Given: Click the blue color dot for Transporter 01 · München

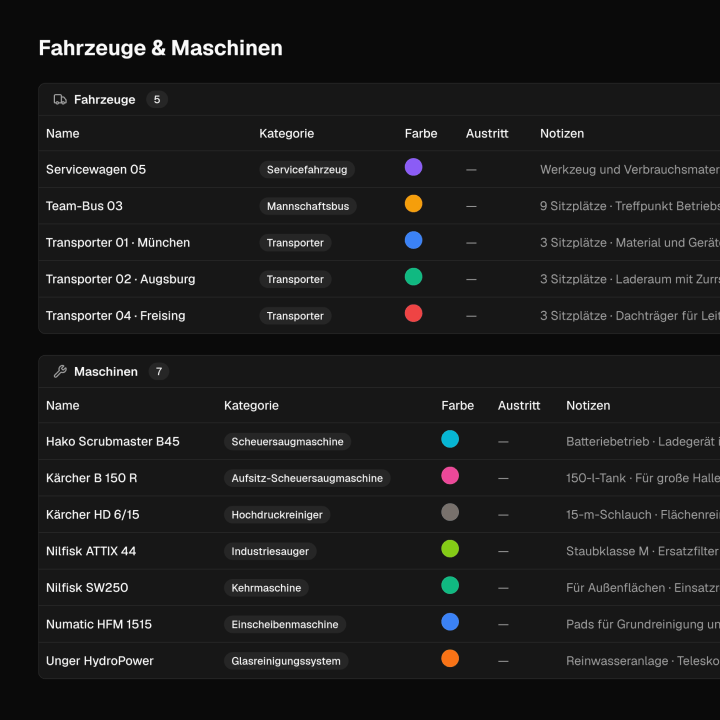Looking at the screenshot, I should pos(413,240).
